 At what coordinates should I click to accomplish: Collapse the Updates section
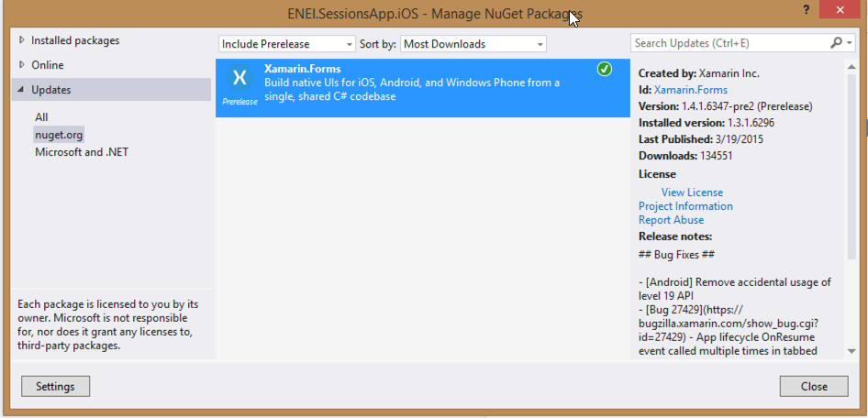pos(21,90)
